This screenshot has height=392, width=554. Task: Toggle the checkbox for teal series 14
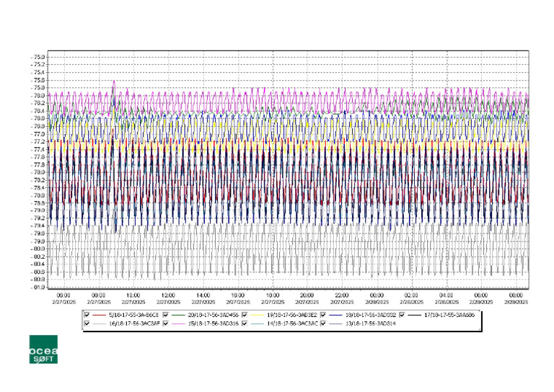(x=245, y=324)
